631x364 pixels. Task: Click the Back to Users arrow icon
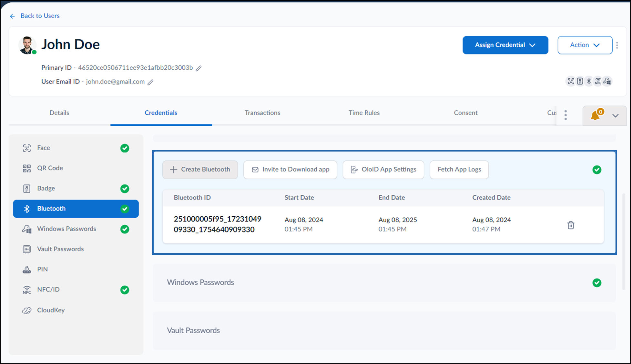coord(12,16)
